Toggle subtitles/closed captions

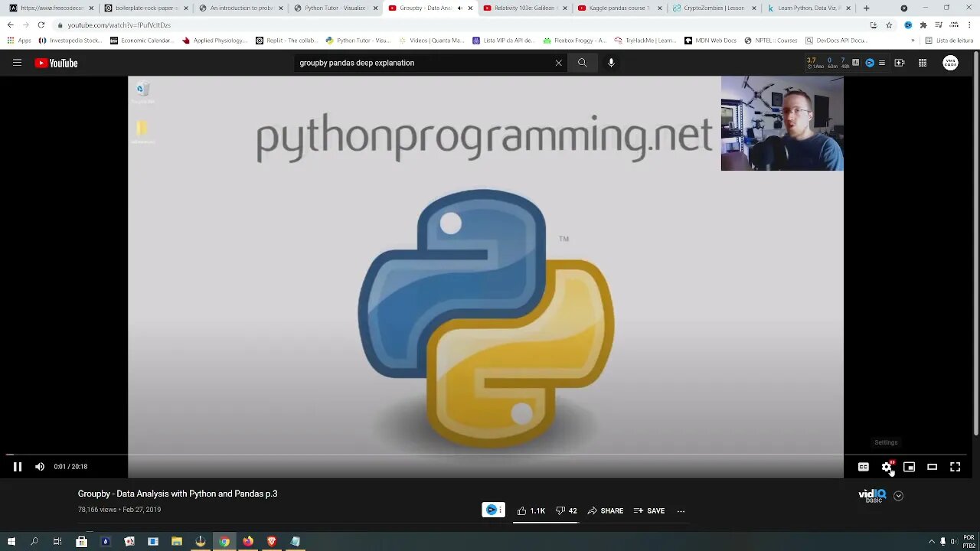click(x=864, y=467)
